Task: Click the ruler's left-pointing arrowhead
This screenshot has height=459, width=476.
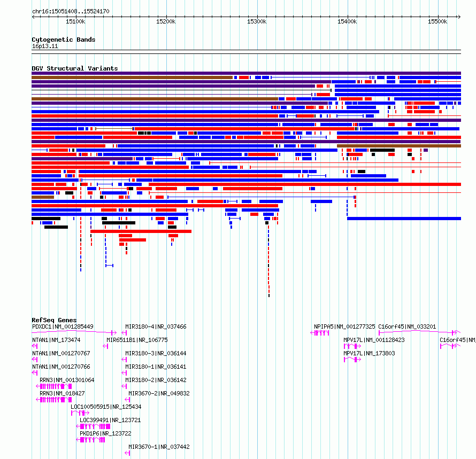Action: [33, 17]
